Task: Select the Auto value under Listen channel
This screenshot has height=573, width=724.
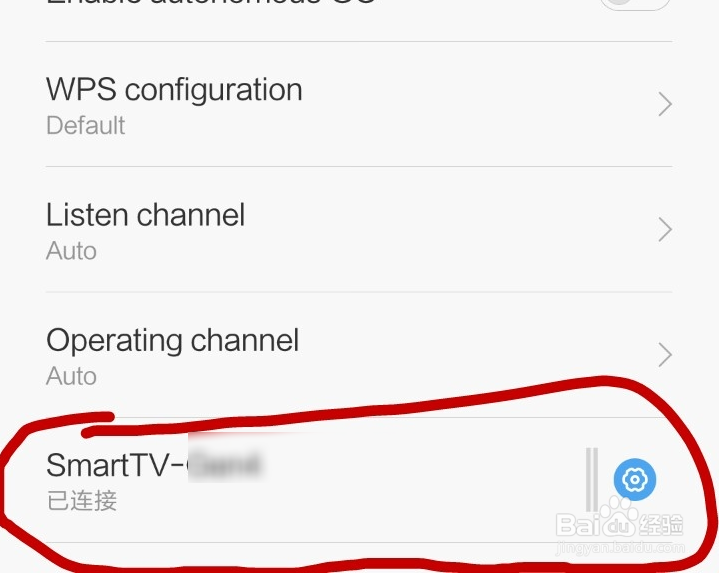Action: click(71, 251)
